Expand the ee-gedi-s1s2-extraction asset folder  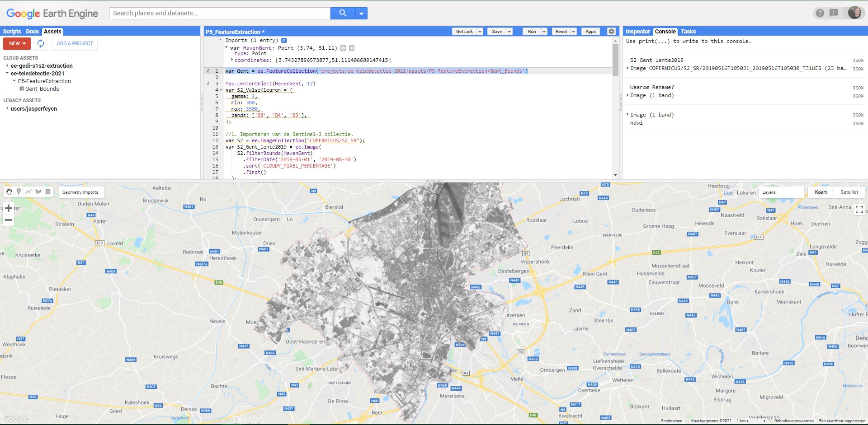(7, 66)
